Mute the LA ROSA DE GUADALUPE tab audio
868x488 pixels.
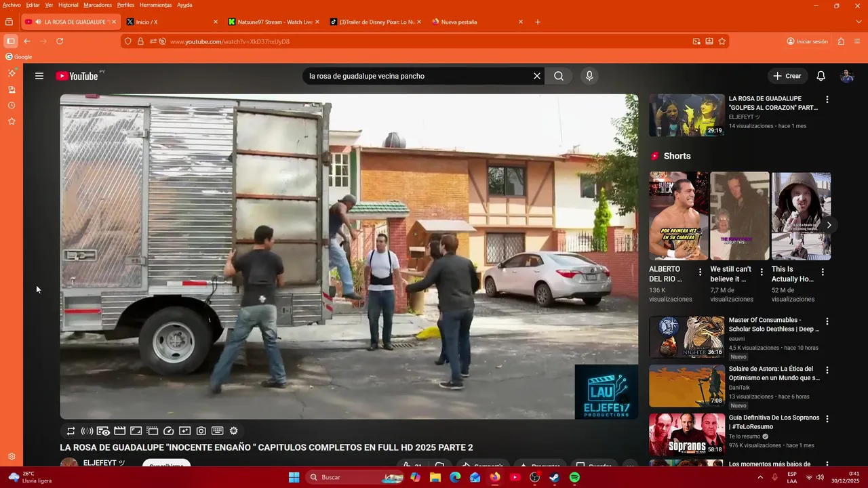click(x=39, y=22)
